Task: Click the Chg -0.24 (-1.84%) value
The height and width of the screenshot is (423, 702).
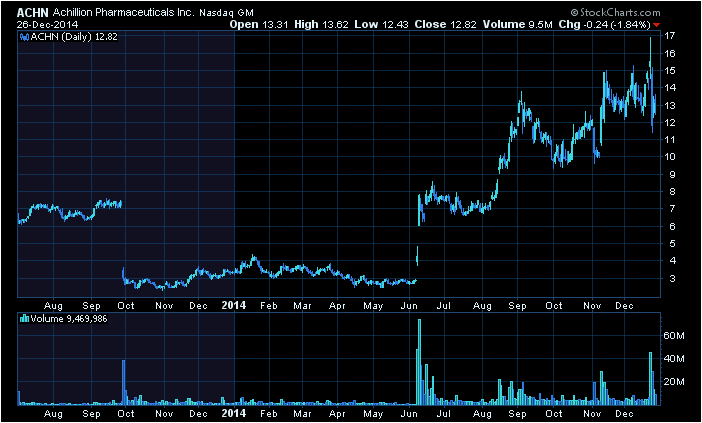Action: [604, 24]
